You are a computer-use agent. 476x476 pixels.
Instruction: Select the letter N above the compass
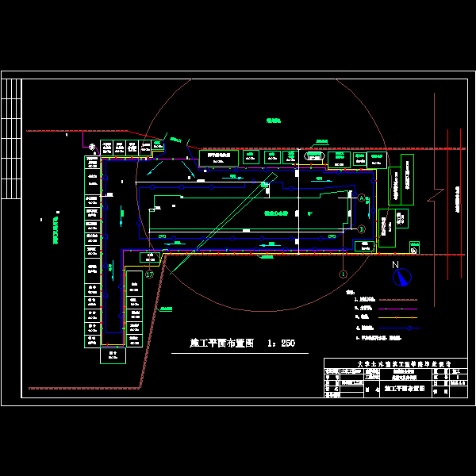[x=395, y=265]
